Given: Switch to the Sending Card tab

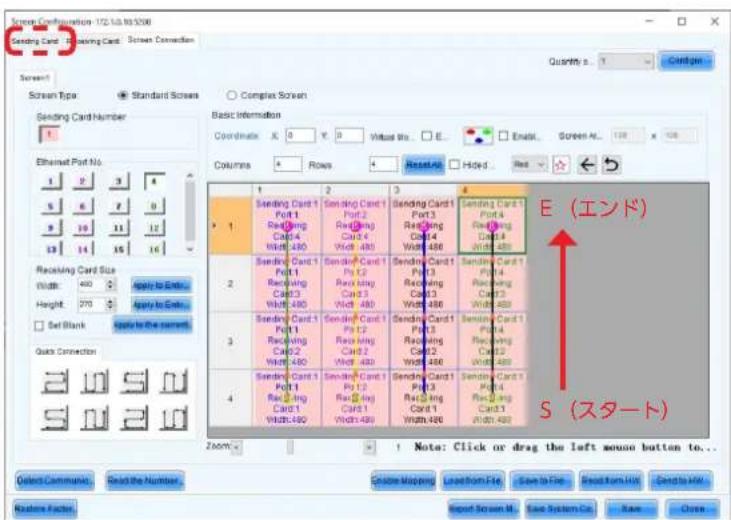Looking at the screenshot, I should coord(35,41).
